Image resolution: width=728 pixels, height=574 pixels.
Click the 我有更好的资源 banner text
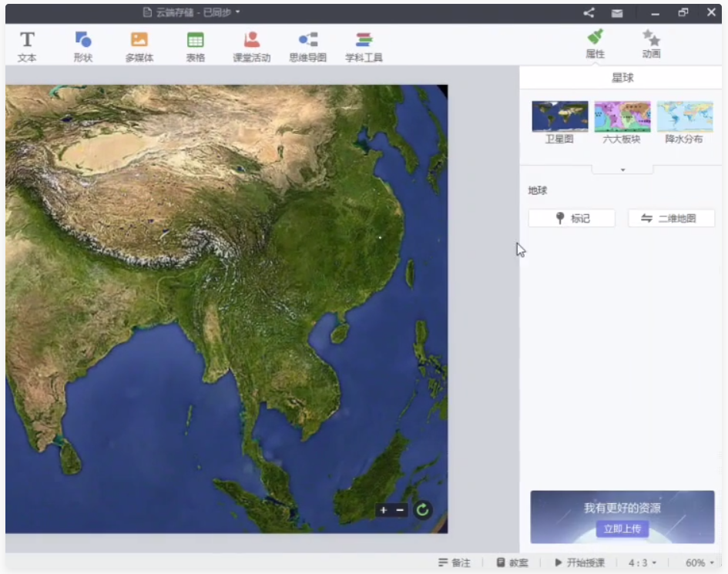click(622, 508)
